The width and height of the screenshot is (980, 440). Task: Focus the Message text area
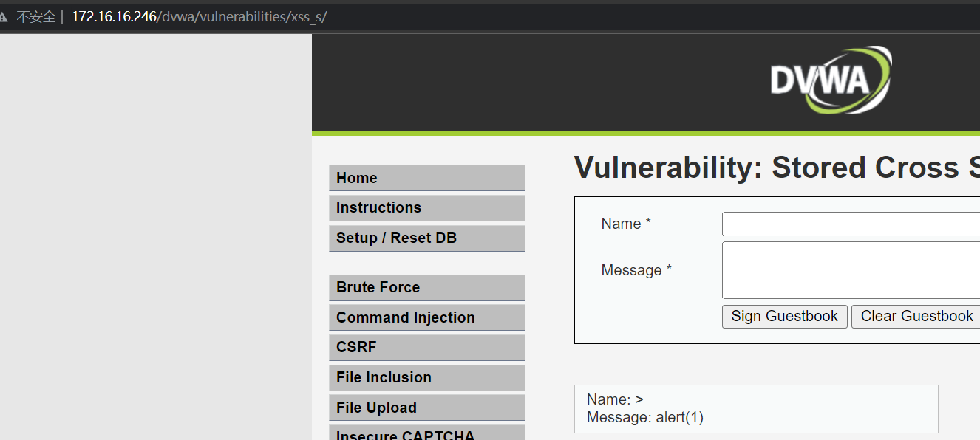click(851, 270)
